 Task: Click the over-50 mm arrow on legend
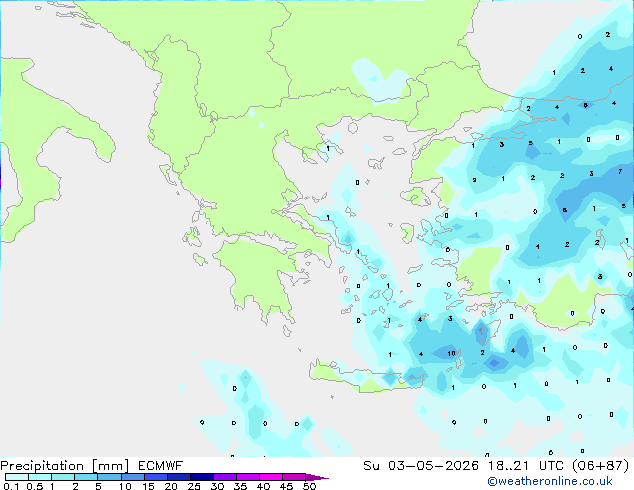click(317, 477)
